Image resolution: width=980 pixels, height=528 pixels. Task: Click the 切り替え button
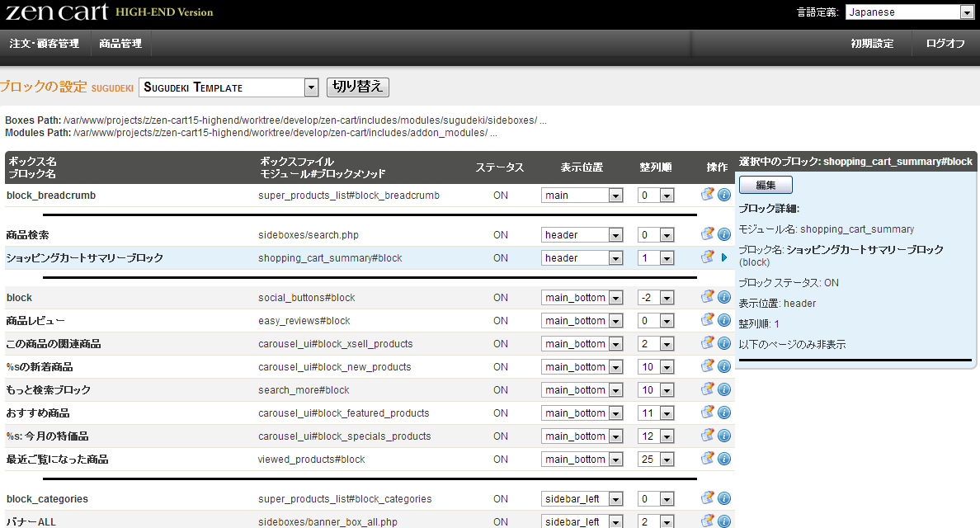pyautogui.click(x=358, y=87)
